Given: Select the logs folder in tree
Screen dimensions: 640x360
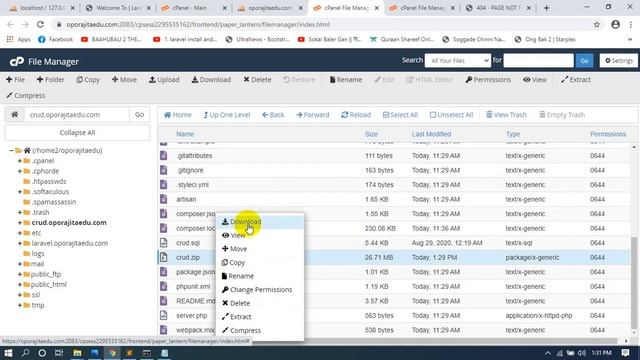Looking at the screenshot, I should 38,253.
